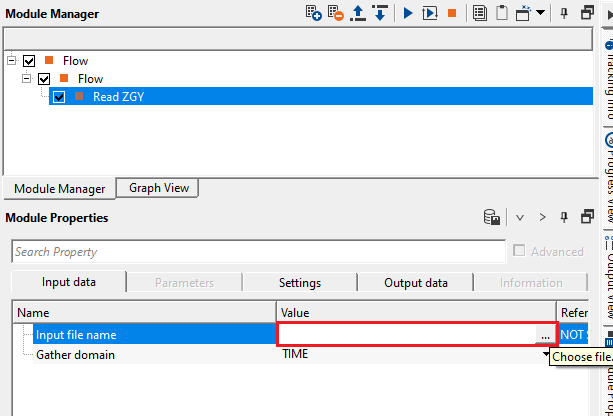The width and height of the screenshot is (613, 416).
Task: Click the add module icon
Action: [314, 13]
